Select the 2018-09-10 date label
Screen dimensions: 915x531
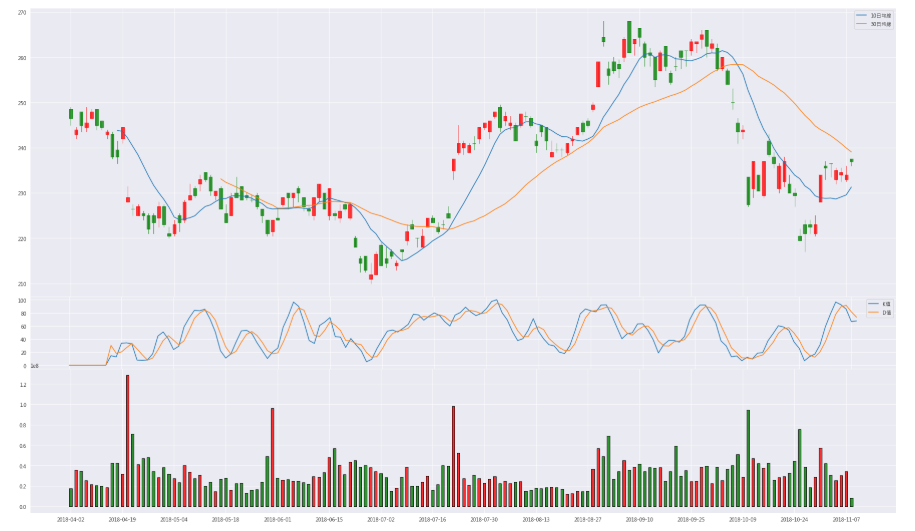point(640,519)
